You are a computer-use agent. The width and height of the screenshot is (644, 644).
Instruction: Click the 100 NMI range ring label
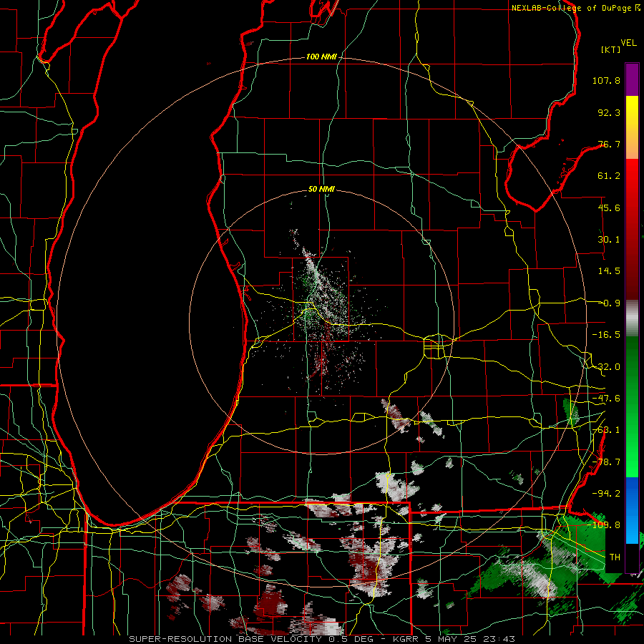point(321,57)
